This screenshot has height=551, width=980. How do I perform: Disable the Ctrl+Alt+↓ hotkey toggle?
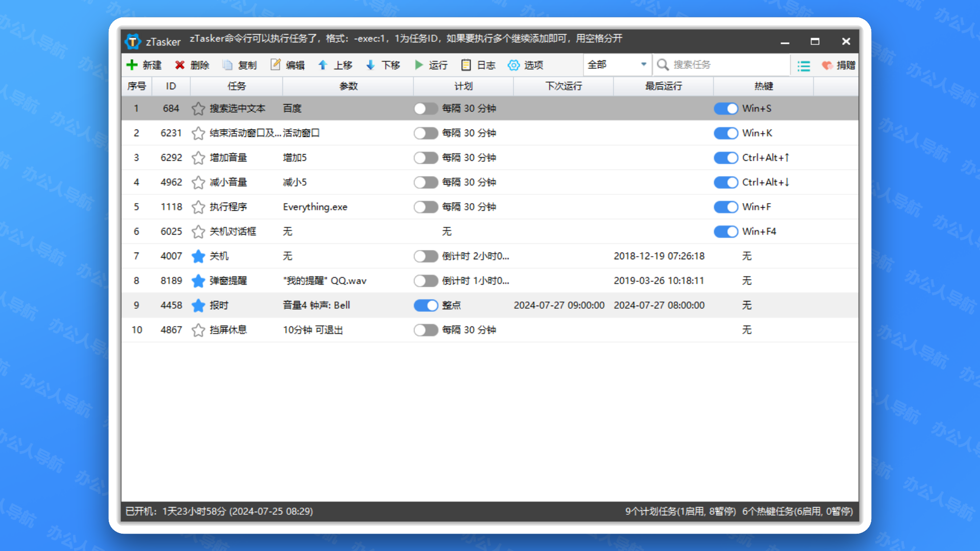pos(726,182)
